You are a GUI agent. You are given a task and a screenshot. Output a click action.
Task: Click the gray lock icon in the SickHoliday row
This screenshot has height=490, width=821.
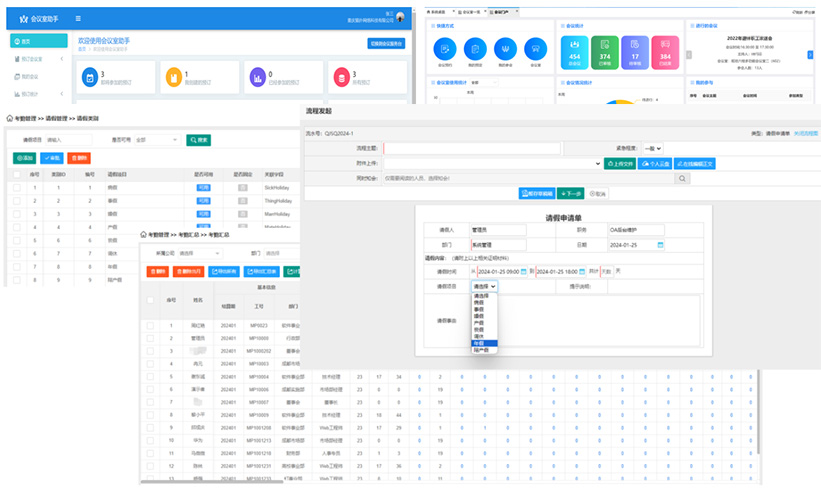coord(242,187)
